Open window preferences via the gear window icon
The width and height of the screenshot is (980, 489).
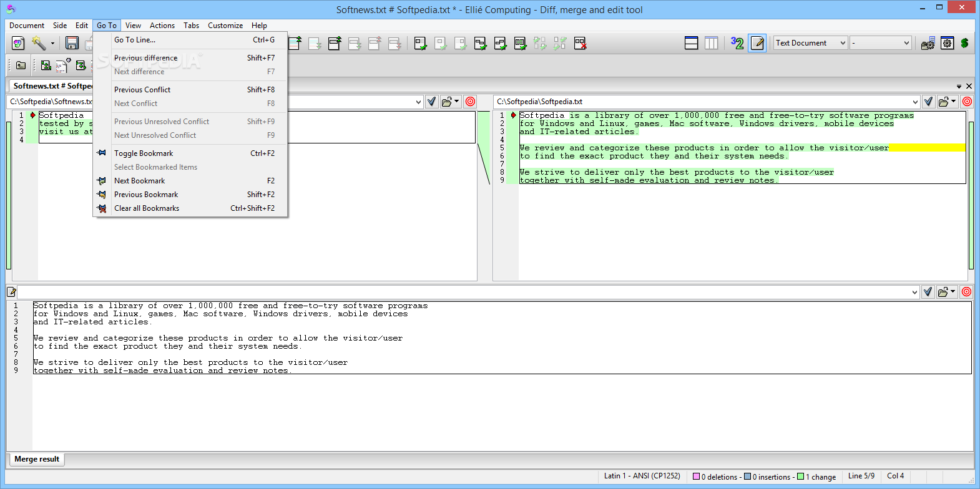tap(947, 43)
